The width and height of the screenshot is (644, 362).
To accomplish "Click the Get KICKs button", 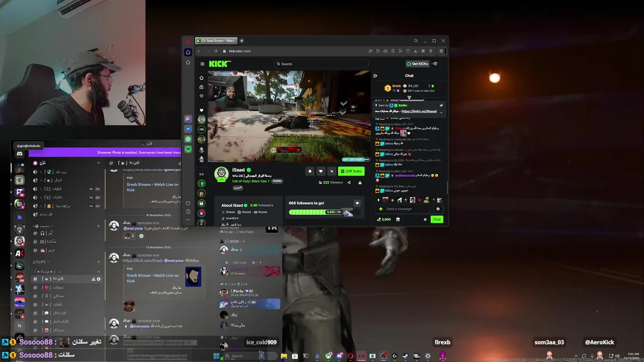I will pos(418,64).
